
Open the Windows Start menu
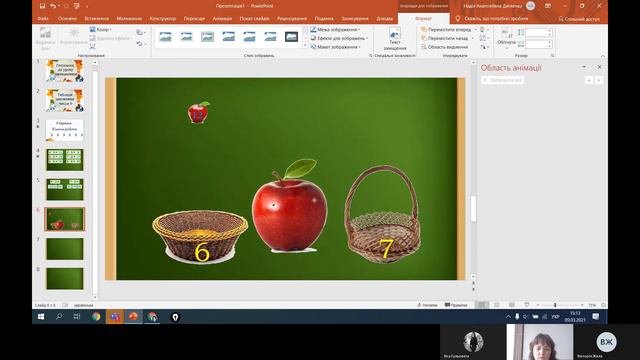click(x=41, y=317)
